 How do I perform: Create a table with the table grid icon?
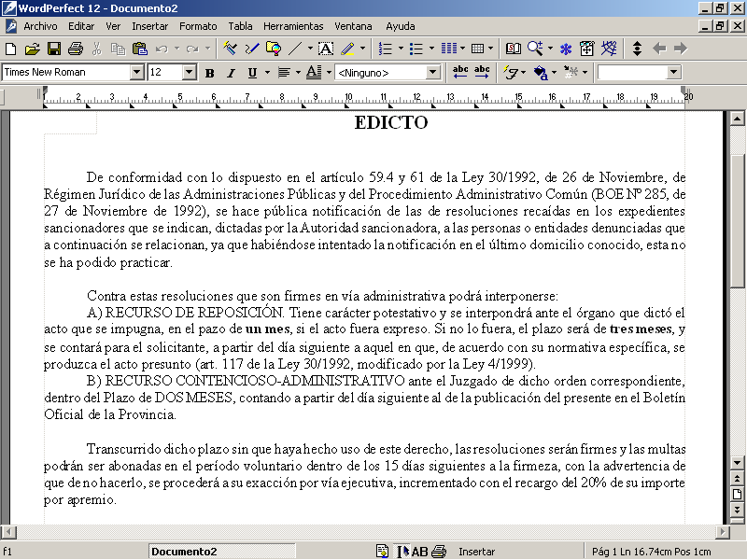(x=476, y=47)
